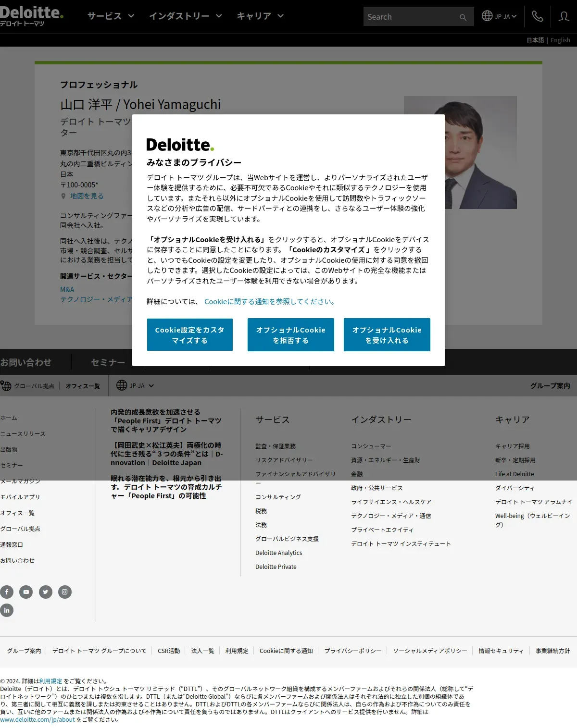Open 出版物 footer link
Viewport: 577px width, 728px height.
[9, 449]
